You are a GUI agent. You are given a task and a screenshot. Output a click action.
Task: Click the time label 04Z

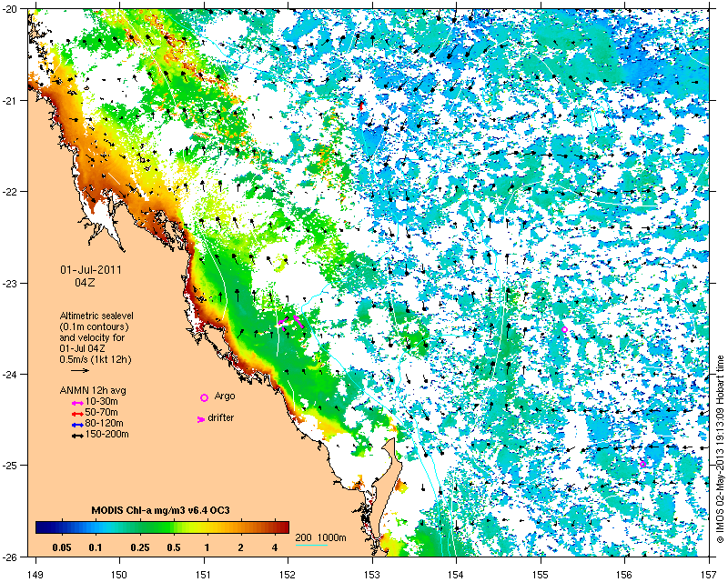pos(85,282)
